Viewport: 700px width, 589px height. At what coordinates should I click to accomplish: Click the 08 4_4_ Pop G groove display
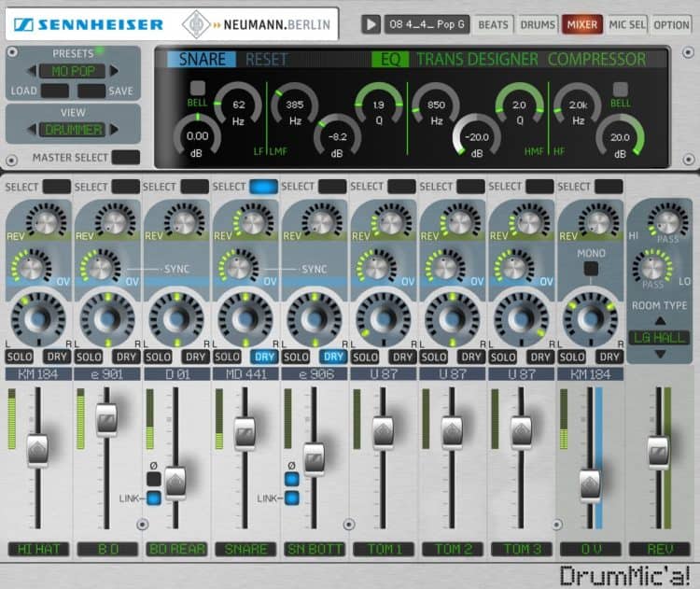pos(427,24)
